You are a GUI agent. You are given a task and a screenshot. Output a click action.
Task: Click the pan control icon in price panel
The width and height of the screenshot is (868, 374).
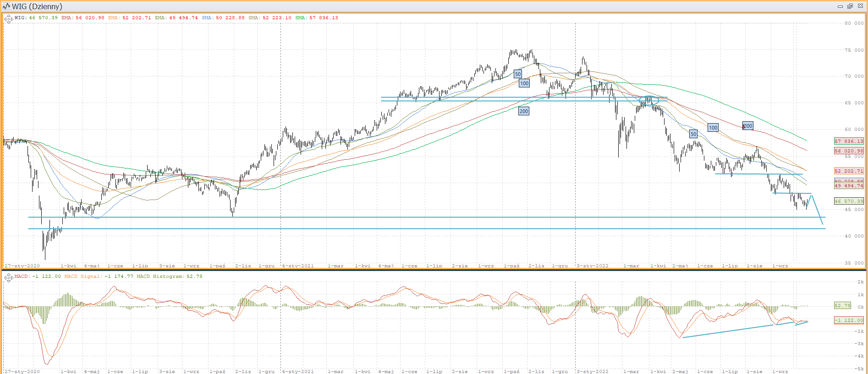(8, 19)
